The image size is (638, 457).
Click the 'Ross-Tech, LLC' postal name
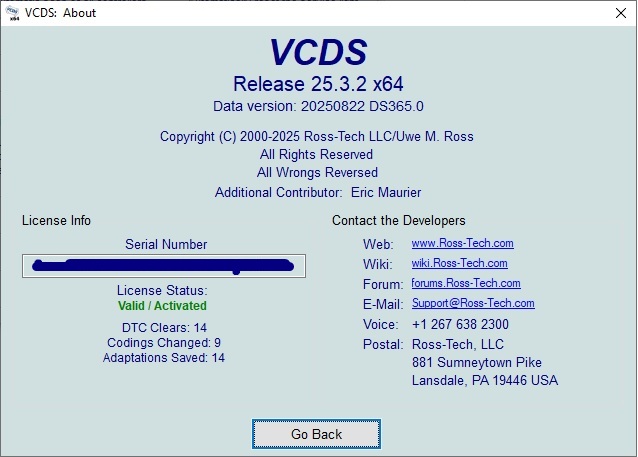click(458, 344)
